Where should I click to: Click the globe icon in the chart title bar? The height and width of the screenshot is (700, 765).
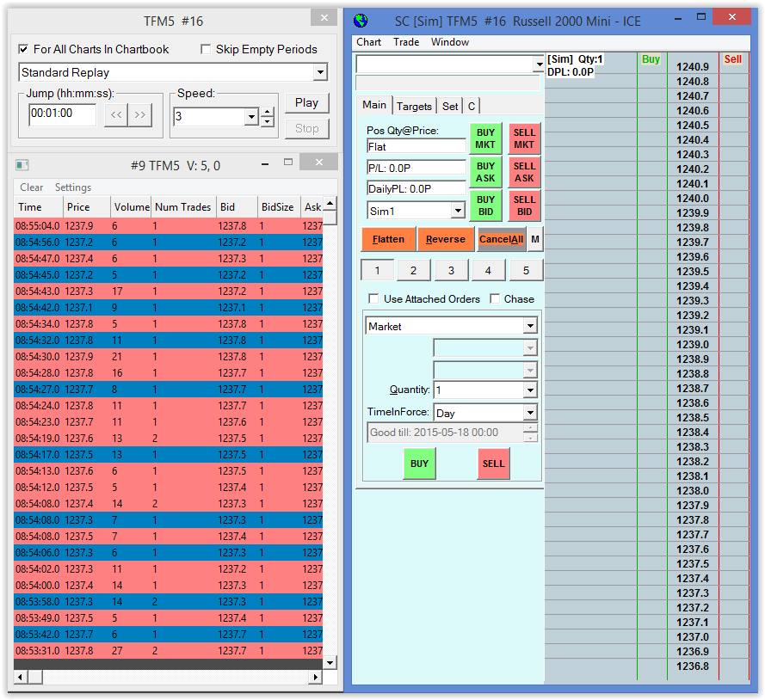[361, 21]
